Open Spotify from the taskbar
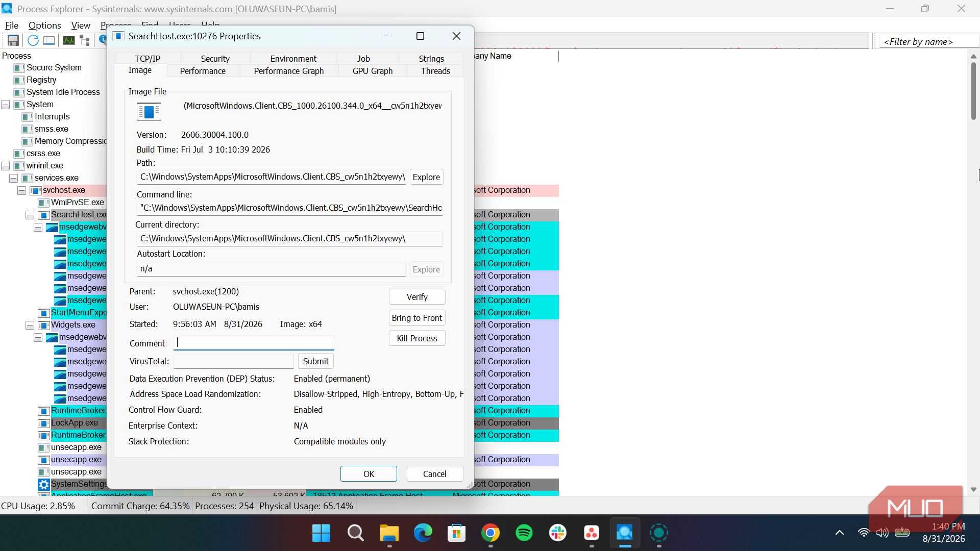980x551 pixels. pos(524,533)
